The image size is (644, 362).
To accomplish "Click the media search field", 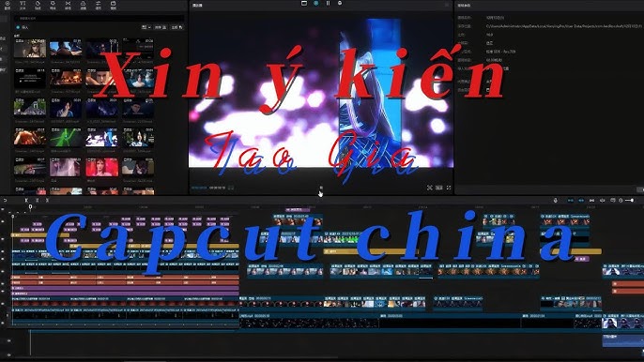I will 99,18.
